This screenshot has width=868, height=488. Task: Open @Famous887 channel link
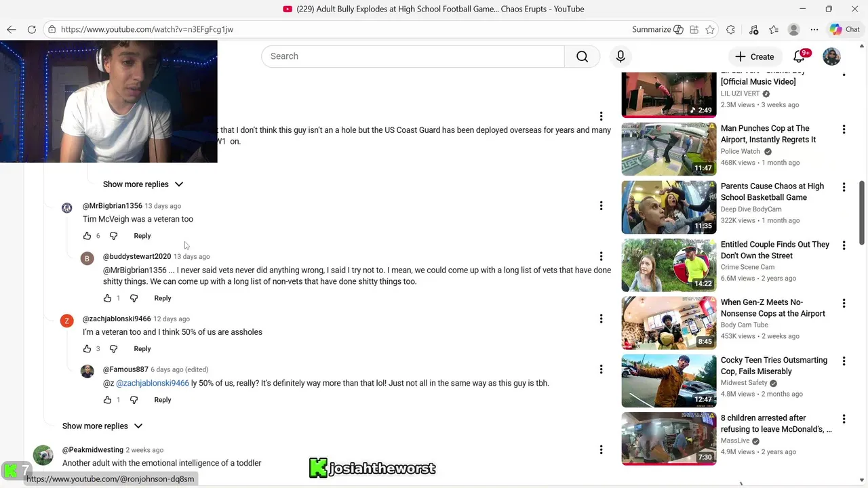coord(125,370)
